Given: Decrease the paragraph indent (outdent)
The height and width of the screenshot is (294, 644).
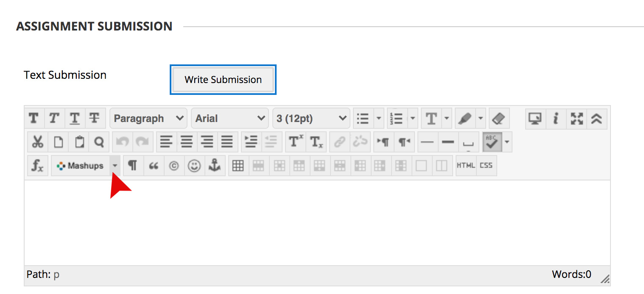Looking at the screenshot, I should click(272, 142).
